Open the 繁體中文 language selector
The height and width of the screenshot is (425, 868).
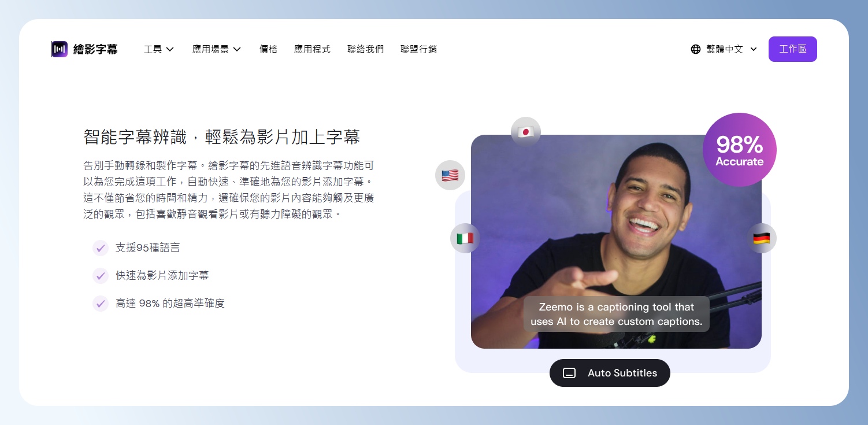(x=724, y=49)
